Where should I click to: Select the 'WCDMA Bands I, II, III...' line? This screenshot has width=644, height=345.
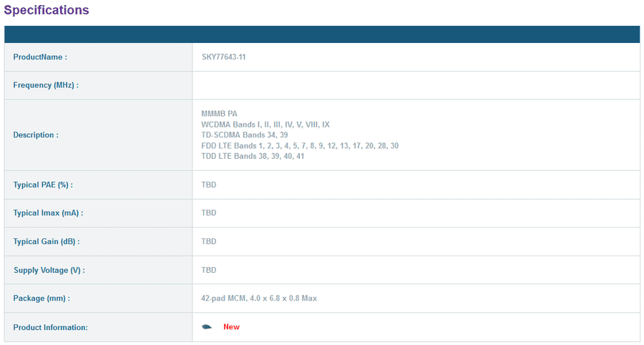265,125
